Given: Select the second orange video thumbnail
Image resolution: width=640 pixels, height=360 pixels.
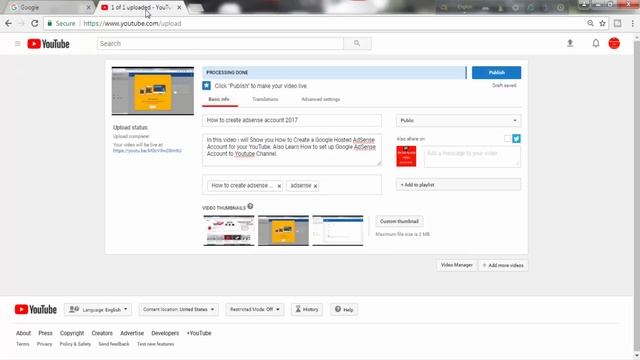Looking at the screenshot, I should [x=283, y=231].
